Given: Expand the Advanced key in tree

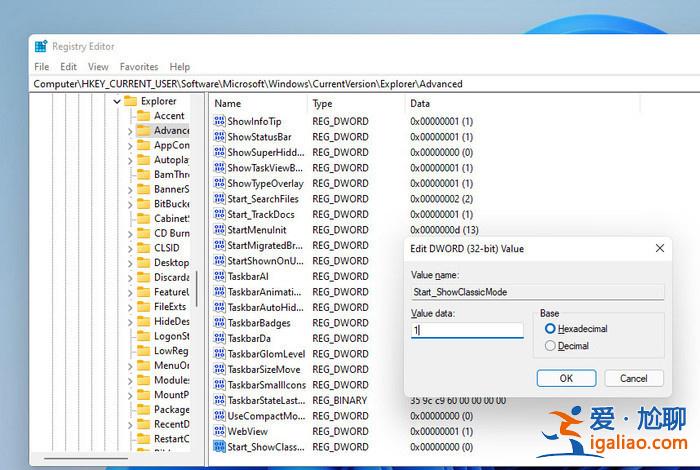Looking at the screenshot, I should [130, 131].
